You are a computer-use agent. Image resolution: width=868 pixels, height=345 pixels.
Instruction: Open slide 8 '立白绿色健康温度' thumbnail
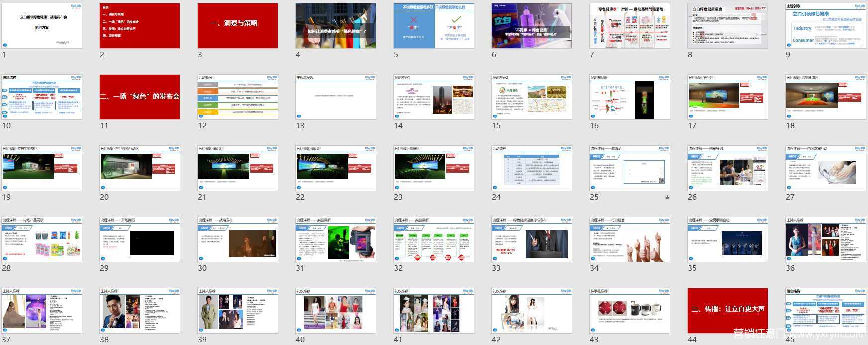point(728,26)
